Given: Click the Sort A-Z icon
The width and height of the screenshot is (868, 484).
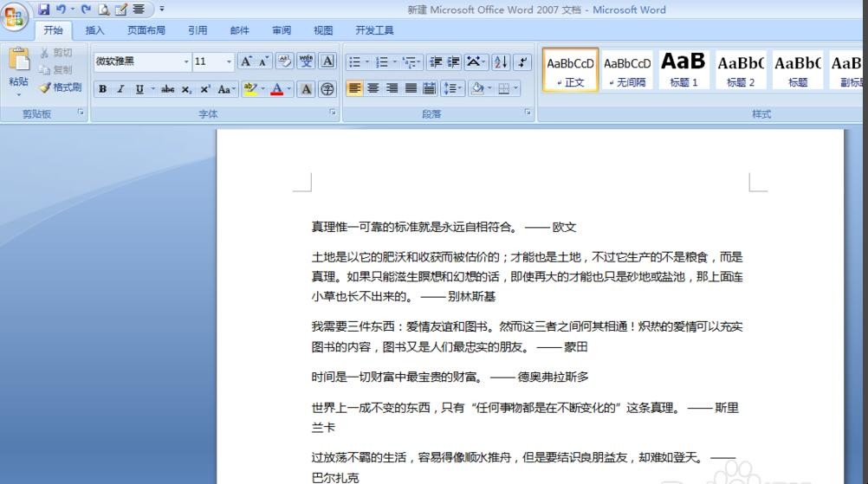Looking at the screenshot, I should (x=501, y=62).
